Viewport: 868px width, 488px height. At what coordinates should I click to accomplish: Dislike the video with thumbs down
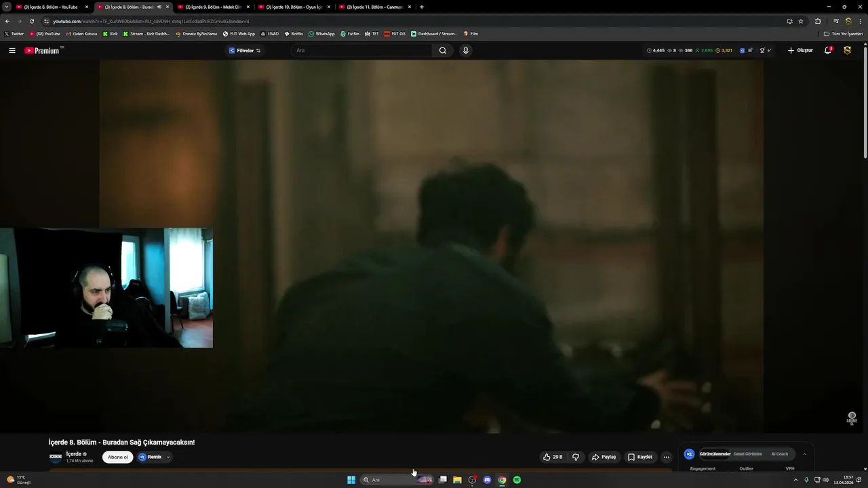point(576,457)
